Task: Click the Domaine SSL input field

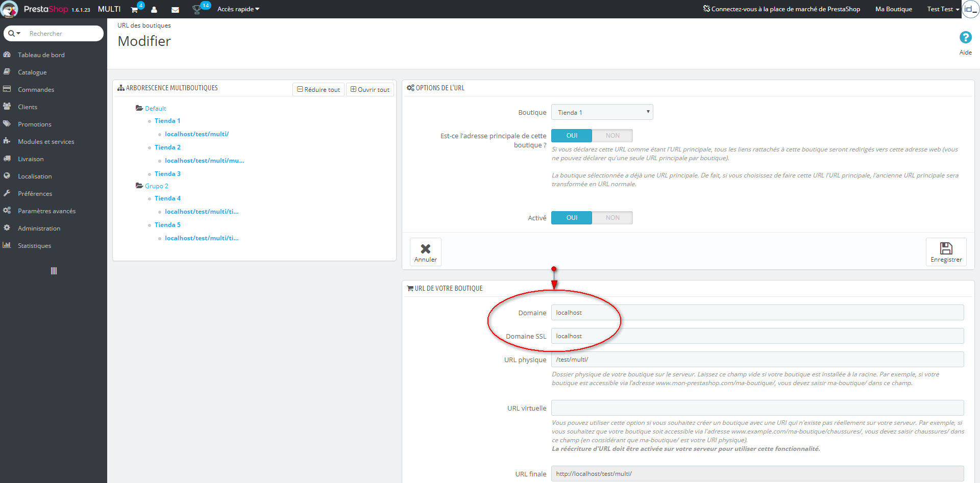Action: pyautogui.click(x=757, y=336)
